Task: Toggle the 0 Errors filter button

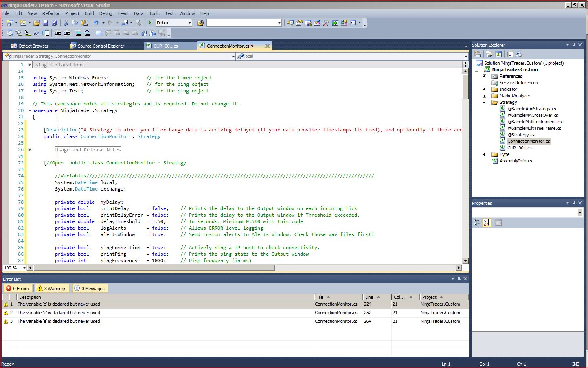Action: (18, 289)
